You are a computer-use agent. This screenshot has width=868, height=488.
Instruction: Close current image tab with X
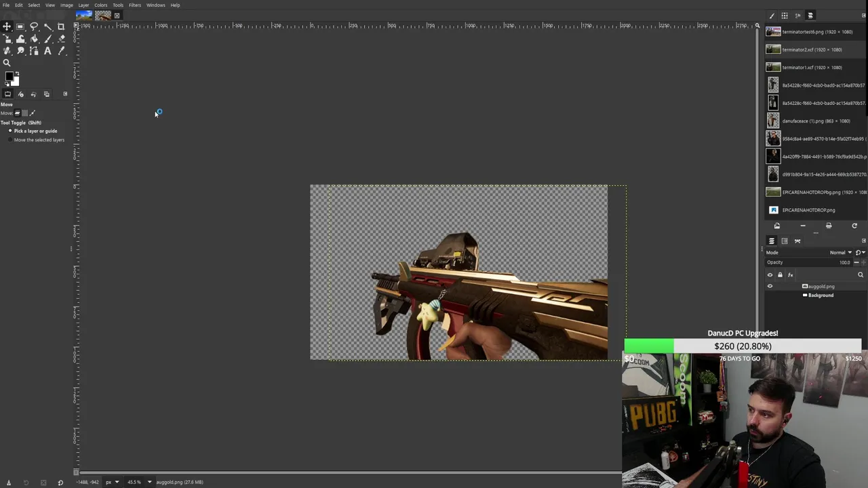pyautogui.click(x=117, y=16)
